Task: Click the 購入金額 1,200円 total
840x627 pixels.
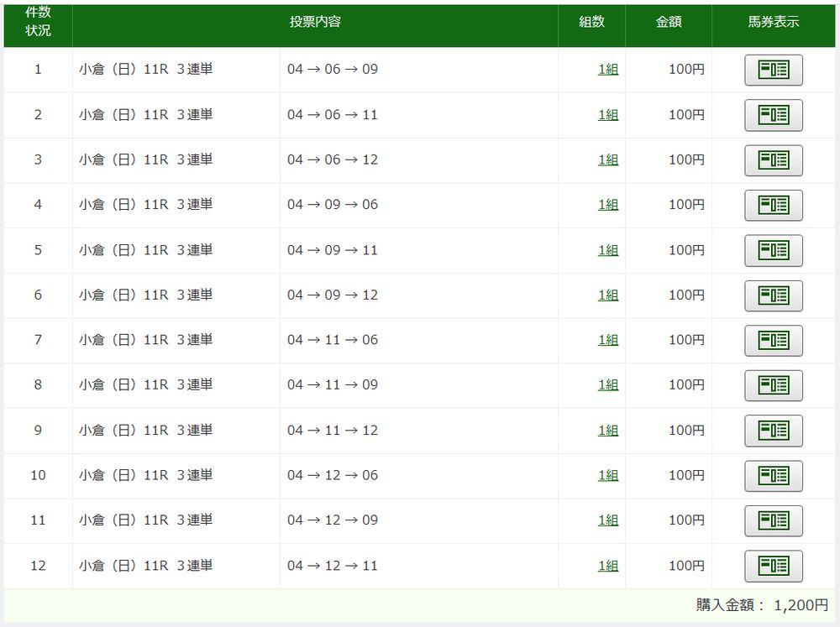Action: pos(762,605)
